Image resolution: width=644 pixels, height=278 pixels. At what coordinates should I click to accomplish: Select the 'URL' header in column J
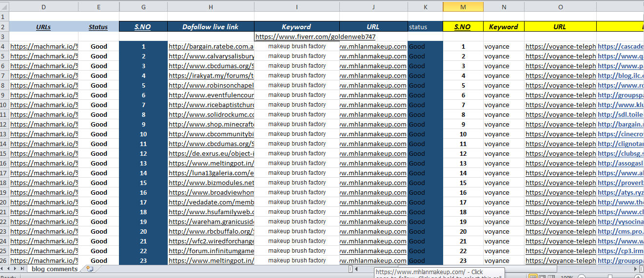tap(373, 27)
